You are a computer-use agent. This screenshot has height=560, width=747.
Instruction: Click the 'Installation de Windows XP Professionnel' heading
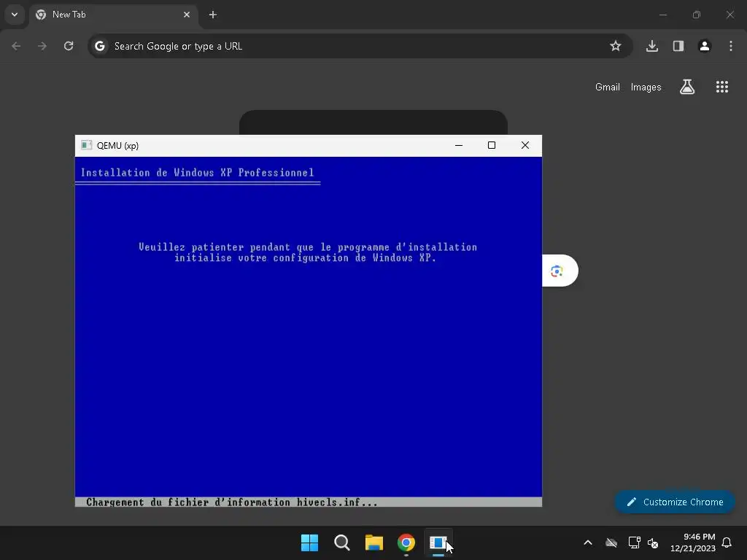197,172
